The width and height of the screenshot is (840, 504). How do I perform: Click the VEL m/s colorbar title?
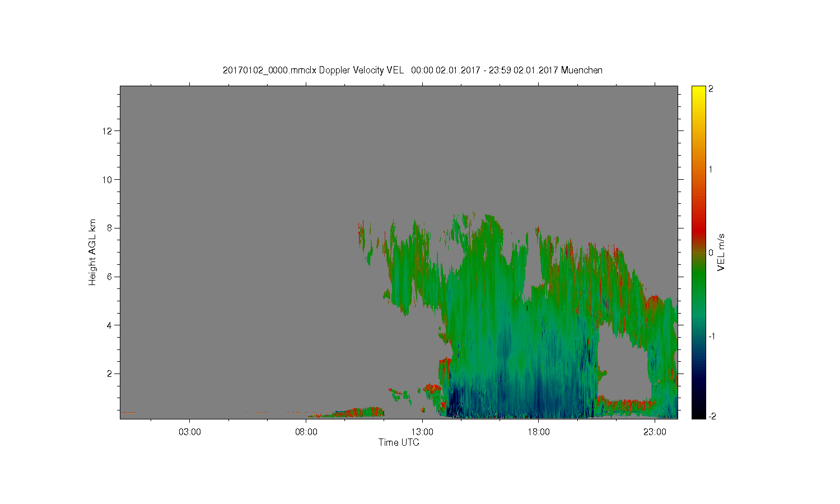click(x=722, y=253)
